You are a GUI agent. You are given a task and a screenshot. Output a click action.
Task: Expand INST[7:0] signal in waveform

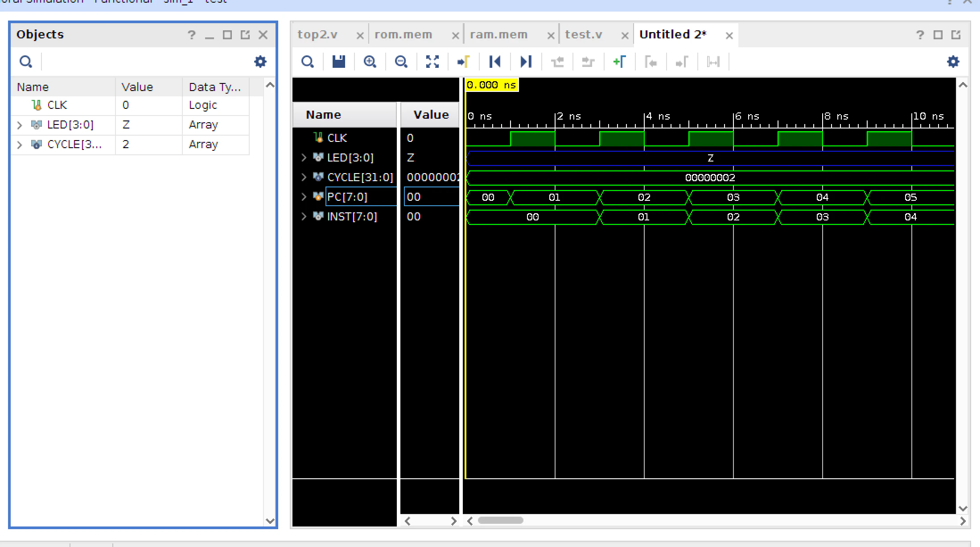click(x=304, y=216)
